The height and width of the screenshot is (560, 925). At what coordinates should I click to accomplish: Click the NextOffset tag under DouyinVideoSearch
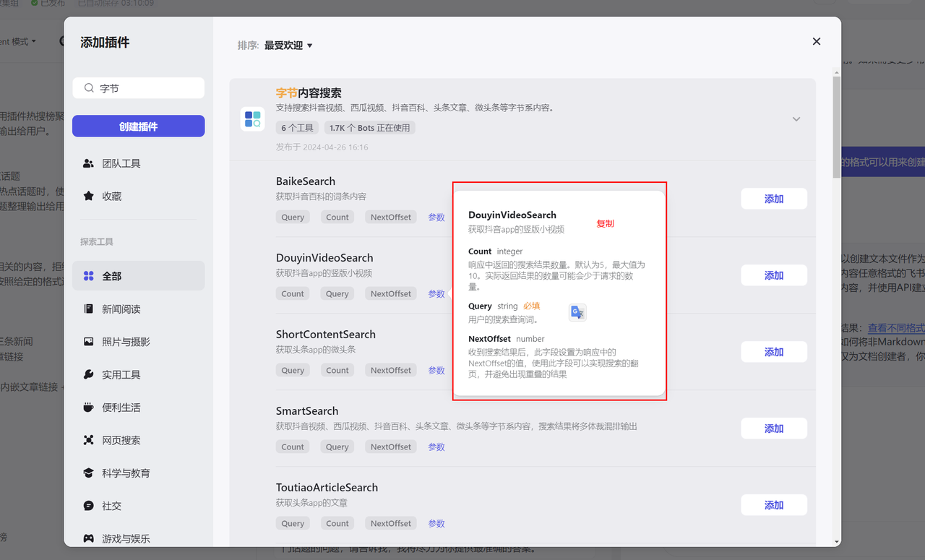tap(391, 293)
